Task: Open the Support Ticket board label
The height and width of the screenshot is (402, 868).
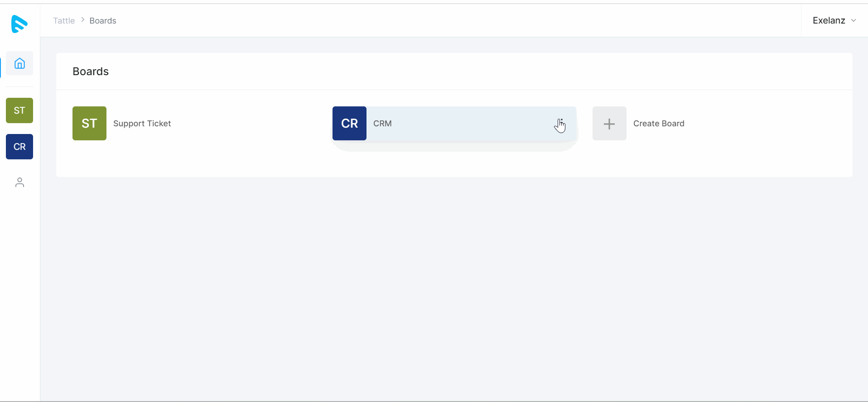Action: (x=142, y=124)
